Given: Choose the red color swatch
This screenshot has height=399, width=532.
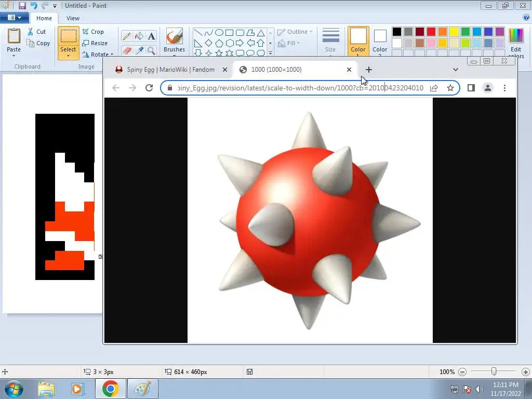Looking at the screenshot, I should (431, 32).
